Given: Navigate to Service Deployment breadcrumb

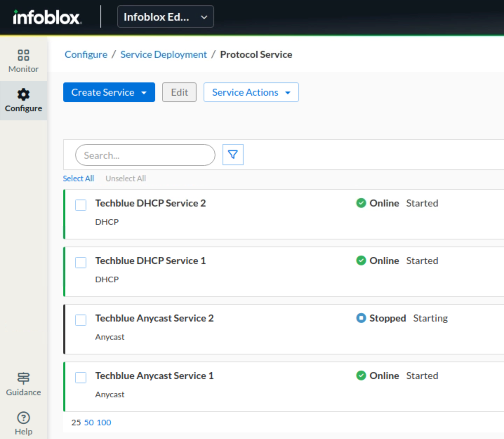Looking at the screenshot, I should tap(164, 55).
